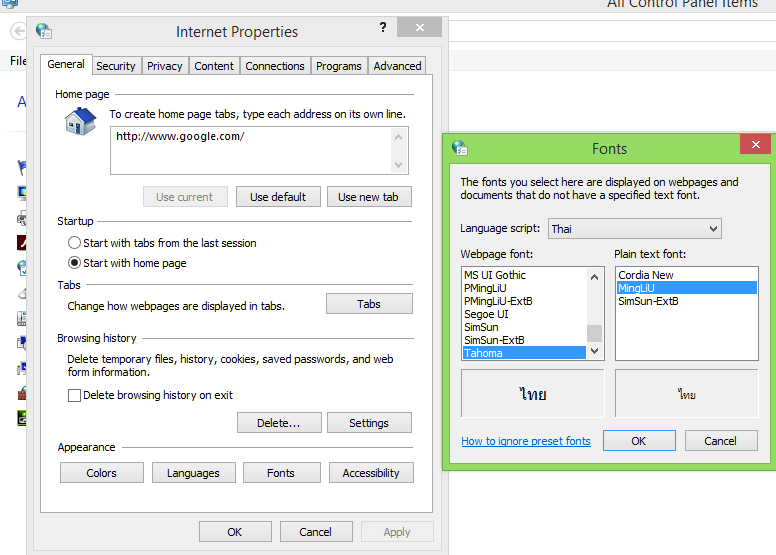Select MingLiU plain text font
The image size is (776, 555).
pyautogui.click(x=687, y=288)
